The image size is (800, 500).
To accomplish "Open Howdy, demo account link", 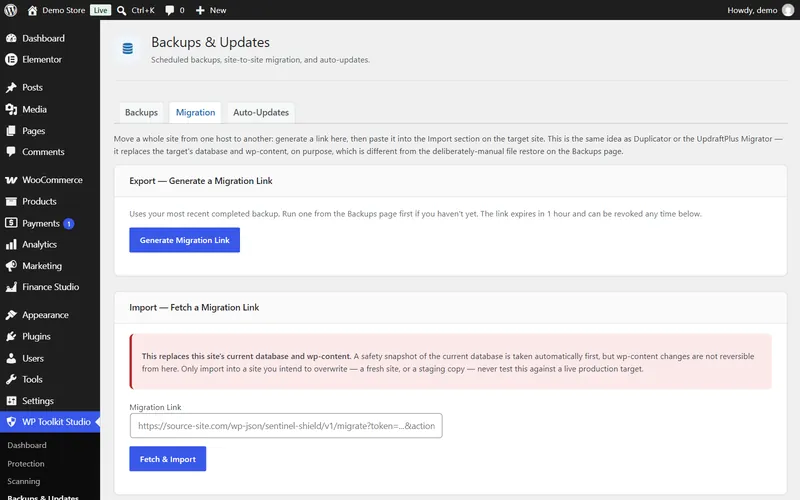I will [x=752, y=10].
